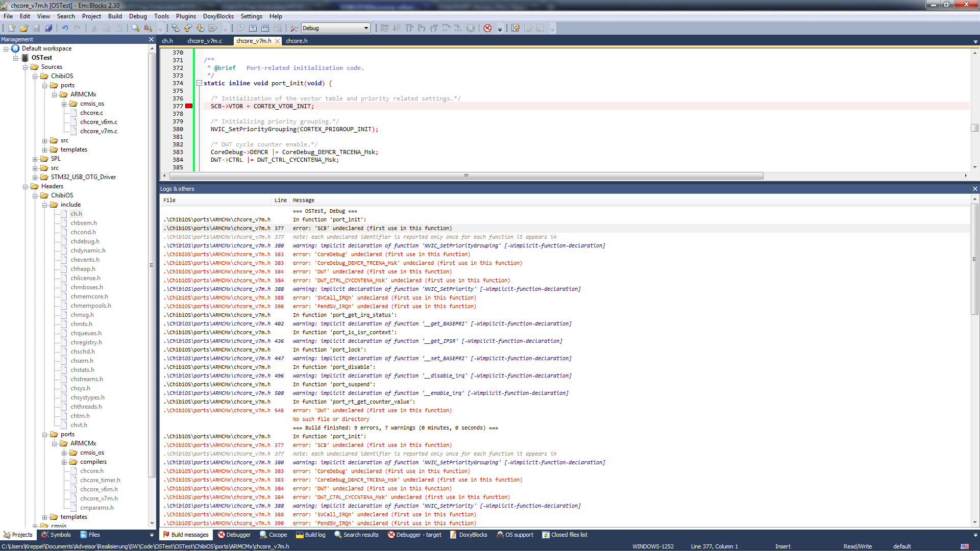Viewport: 980px width, 551px height.
Task: Collapse the Sources folder
Action: 26,67
